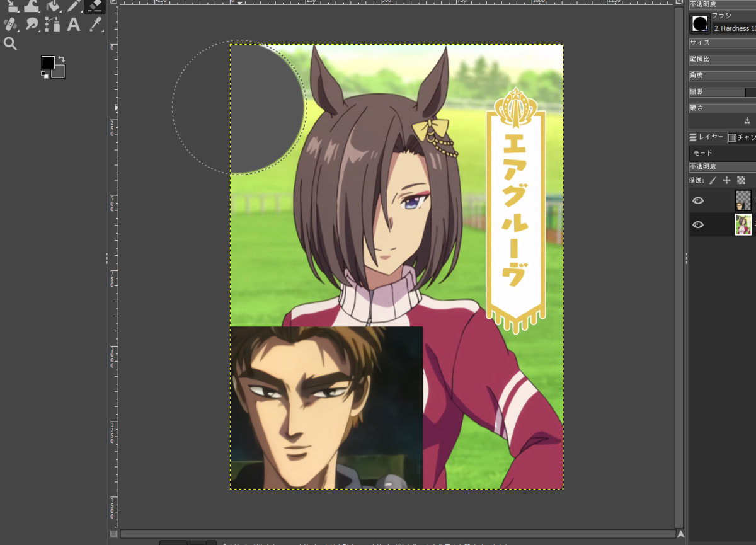
Task: Expand the サイズ brush size option
Action: point(721,43)
